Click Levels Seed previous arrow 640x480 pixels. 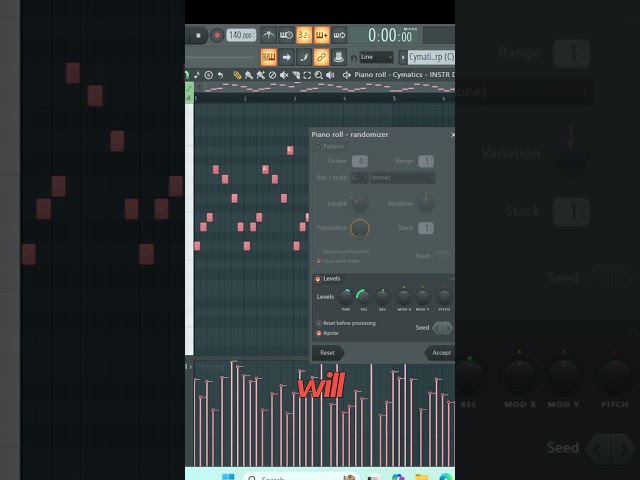click(438, 328)
